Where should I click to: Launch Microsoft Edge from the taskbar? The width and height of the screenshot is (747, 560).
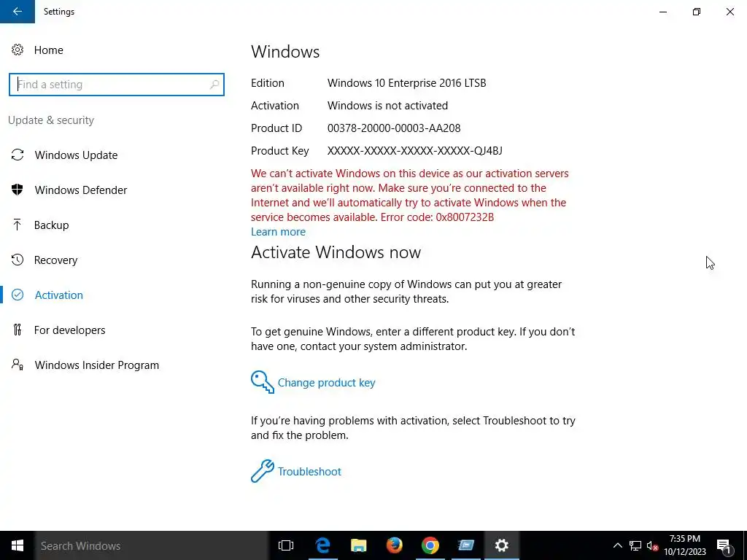click(x=322, y=545)
